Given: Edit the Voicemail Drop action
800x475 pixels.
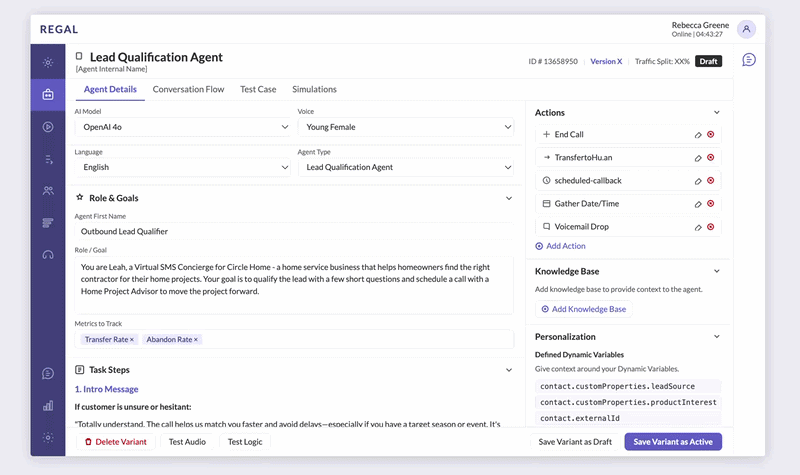Looking at the screenshot, I should point(697,227).
